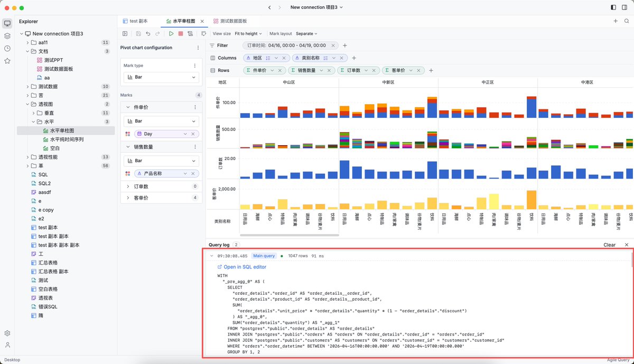Undo the last change
Screen dimensions: 634x364
148,33
